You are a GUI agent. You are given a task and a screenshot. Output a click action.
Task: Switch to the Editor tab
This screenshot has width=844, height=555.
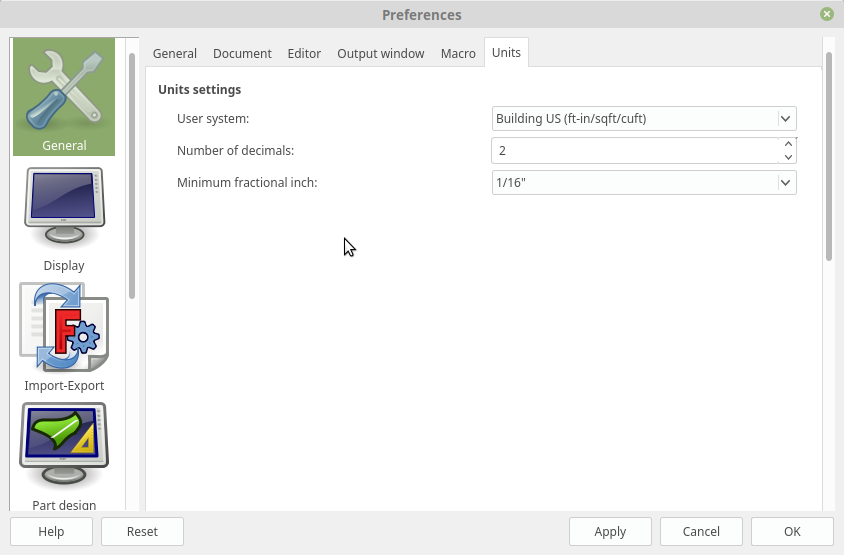tap(304, 53)
